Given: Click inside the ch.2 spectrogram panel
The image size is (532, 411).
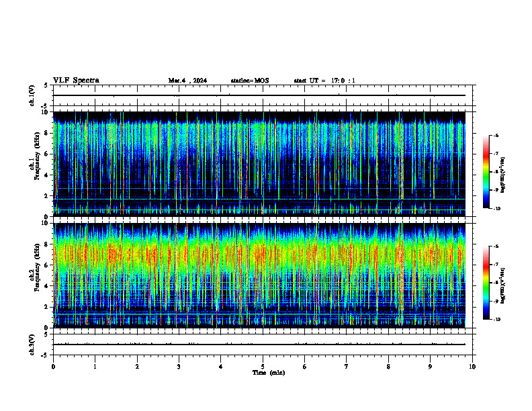Looking at the screenshot, I should click(259, 275).
